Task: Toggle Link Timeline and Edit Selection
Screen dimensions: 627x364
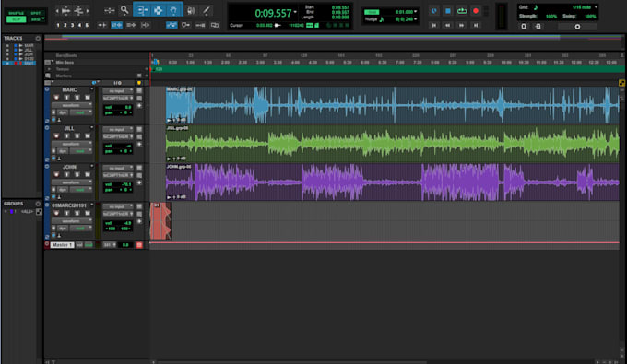Action: pyautogui.click(x=116, y=25)
